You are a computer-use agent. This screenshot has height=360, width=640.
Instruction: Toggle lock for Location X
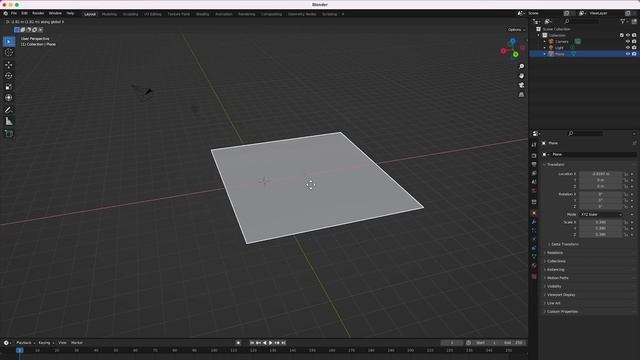click(x=626, y=174)
